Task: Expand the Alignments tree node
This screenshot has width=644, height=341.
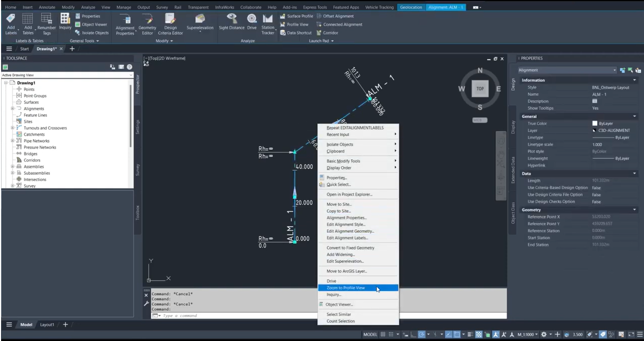Action: tap(12, 109)
